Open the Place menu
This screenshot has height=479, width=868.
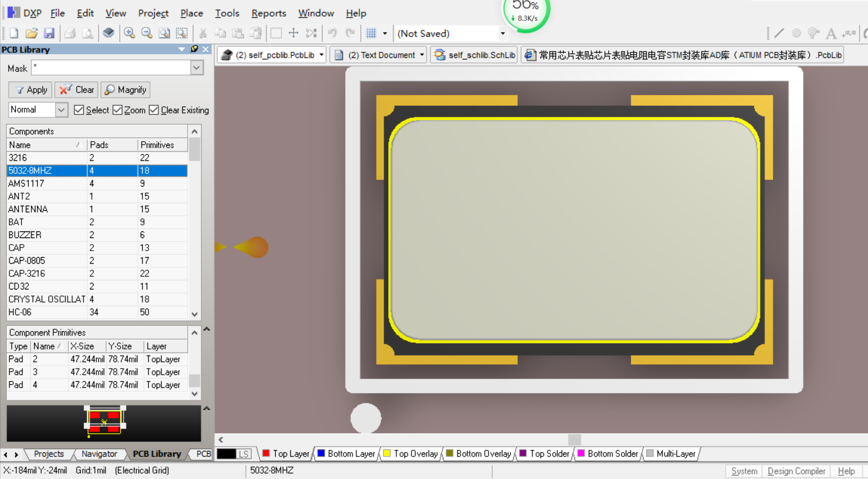click(191, 13)
